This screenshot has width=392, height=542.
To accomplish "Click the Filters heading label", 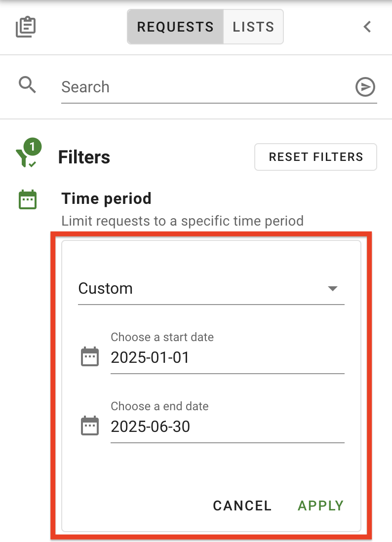I will 84,157.
